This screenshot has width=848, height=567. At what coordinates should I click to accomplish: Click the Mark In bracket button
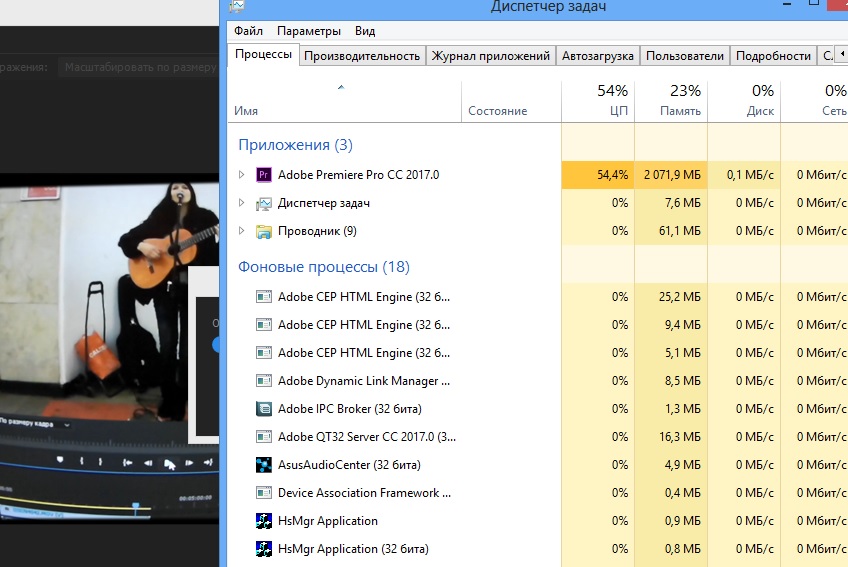coord(82,461)
